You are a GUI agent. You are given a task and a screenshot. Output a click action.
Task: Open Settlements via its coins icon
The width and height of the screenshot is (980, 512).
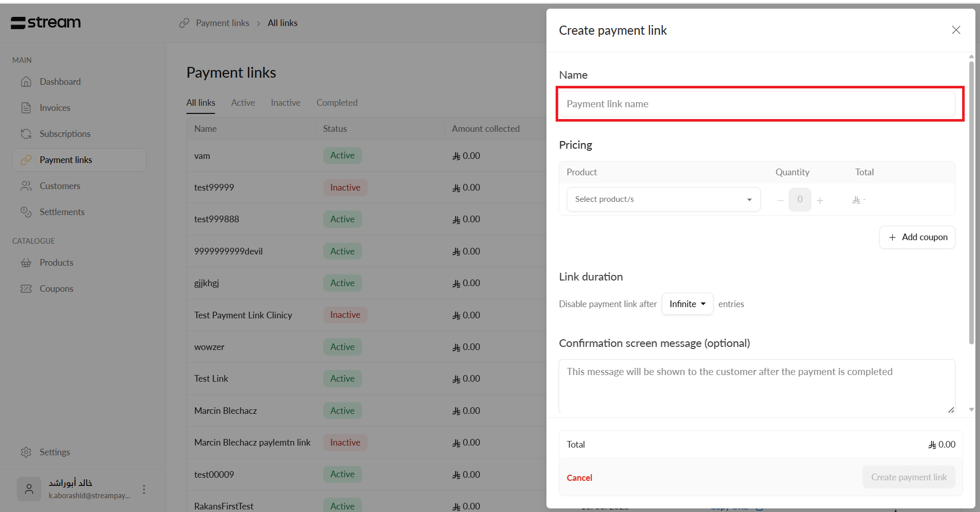click(x=26, y=212)
